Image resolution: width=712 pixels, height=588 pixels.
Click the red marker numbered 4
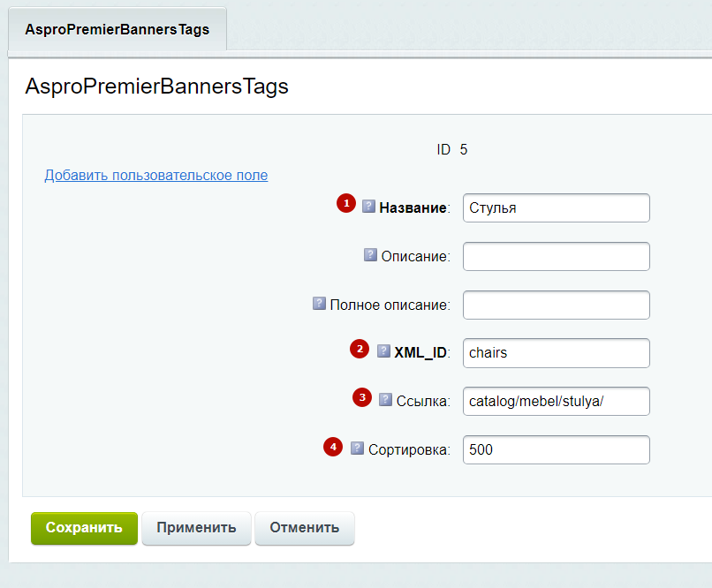(333, 448)
